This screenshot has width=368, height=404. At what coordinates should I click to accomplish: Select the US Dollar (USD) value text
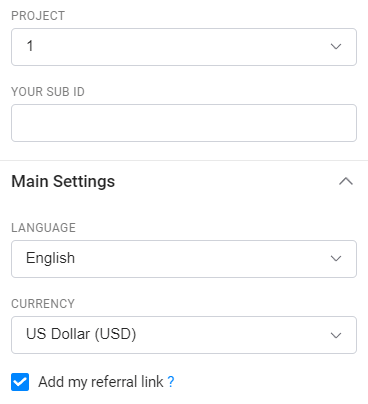click(81, 334)
